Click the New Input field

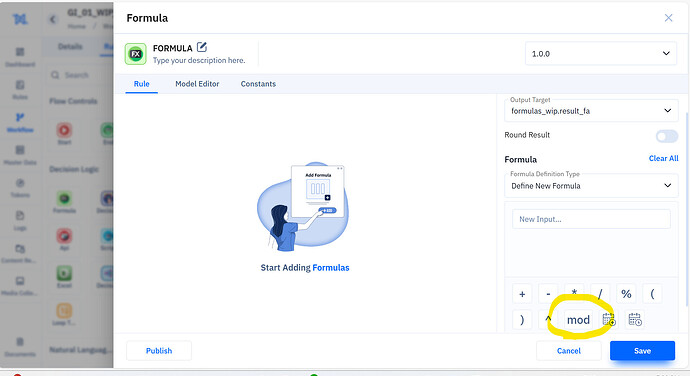point(591,219)
